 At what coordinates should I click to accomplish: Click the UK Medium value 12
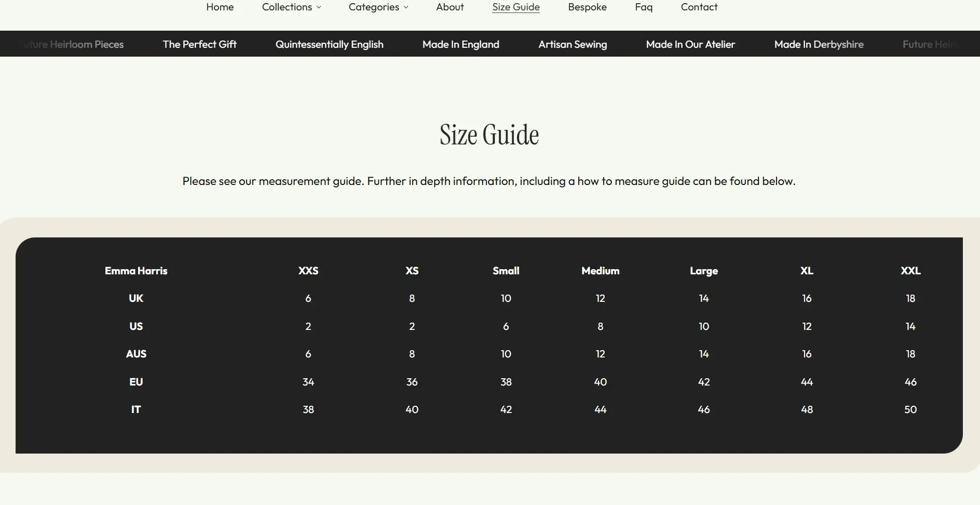tap(600, 298)
